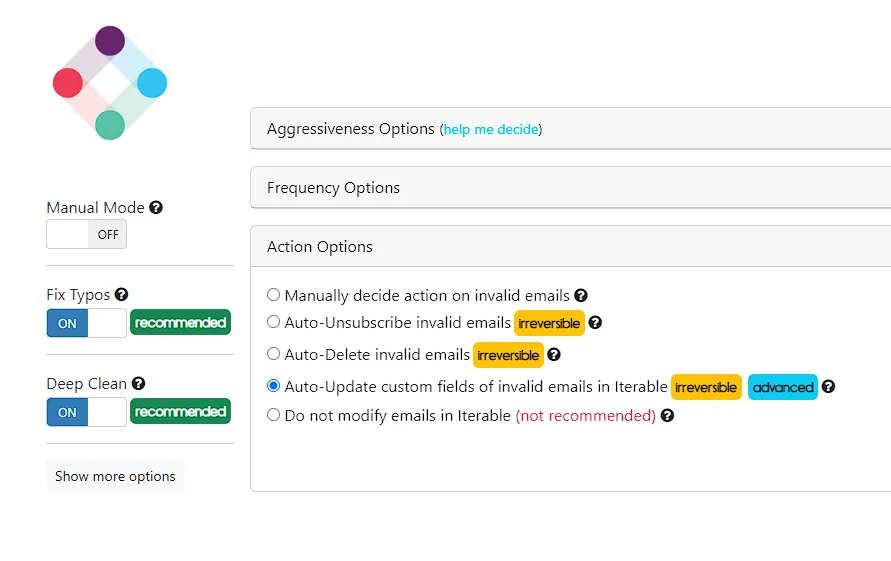This screenshot has width=891, height=561.
Task: Open help for Do not modify emails
Action: pyautogui.click(x=668, y=415)
